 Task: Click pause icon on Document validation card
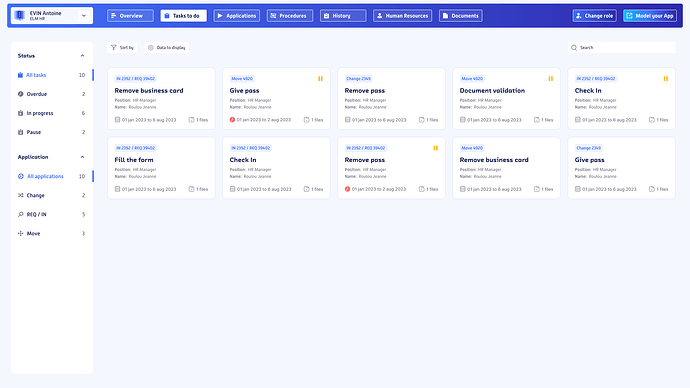click(x=551, y=79)
